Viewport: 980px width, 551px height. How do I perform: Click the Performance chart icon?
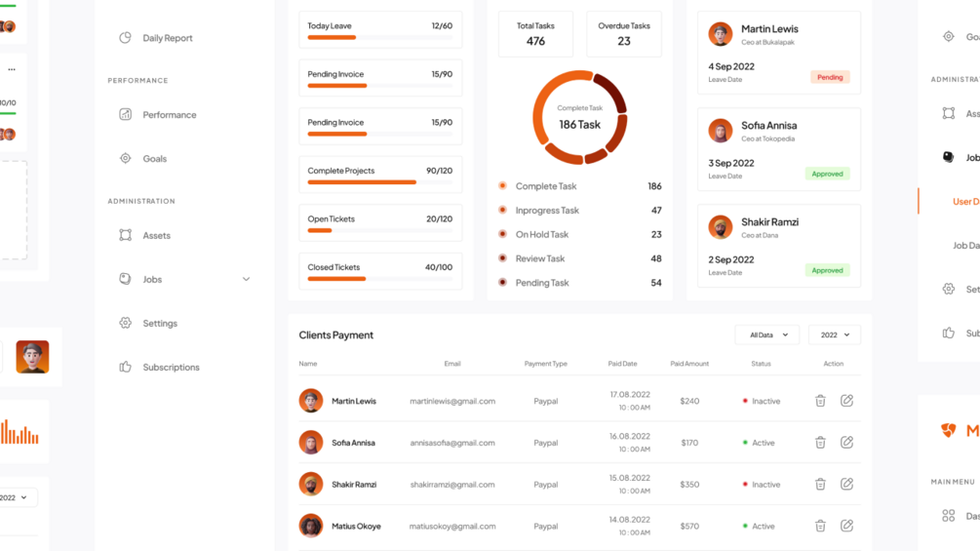point(125,114)
